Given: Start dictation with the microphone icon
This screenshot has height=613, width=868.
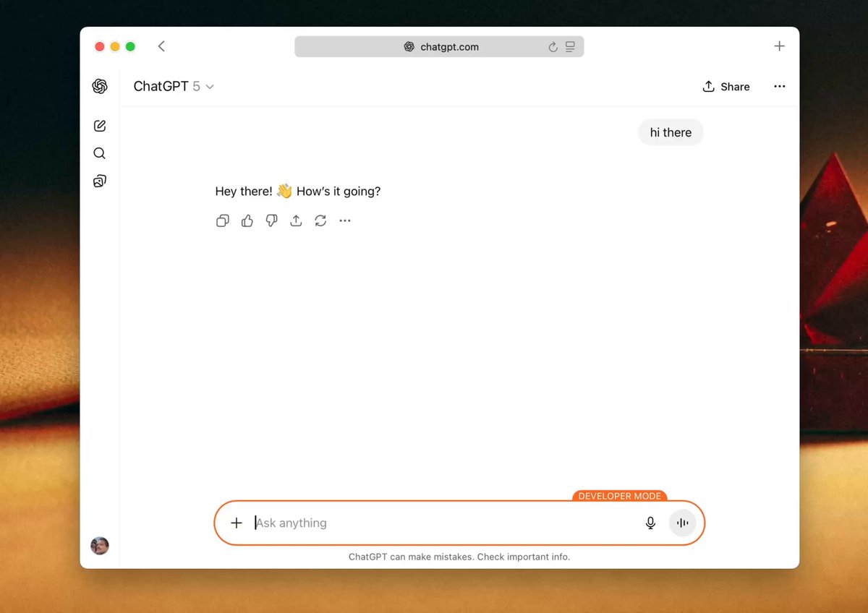Looking at the screenshot, I should pyautogui.click(x=650, y=523).
